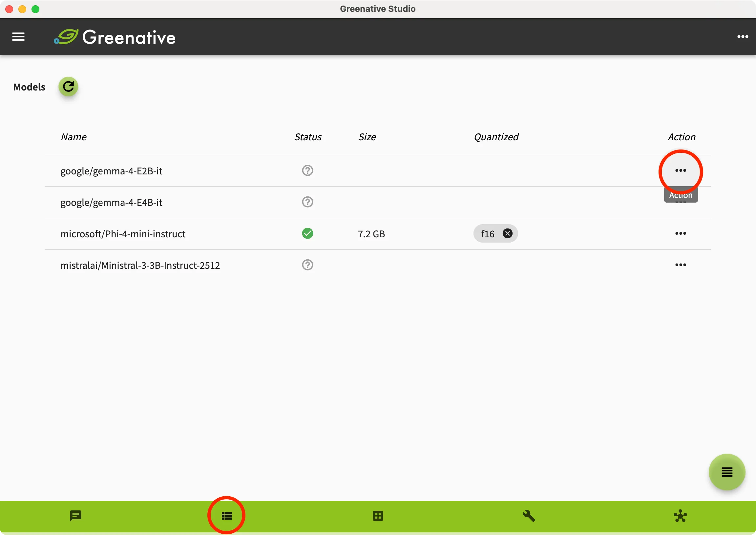Select the google/gemma-4-E4B-it model row

tap(377, 202)
